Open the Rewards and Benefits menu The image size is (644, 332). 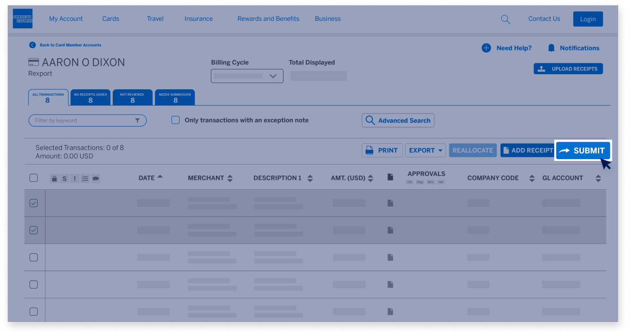pos(268,19)
